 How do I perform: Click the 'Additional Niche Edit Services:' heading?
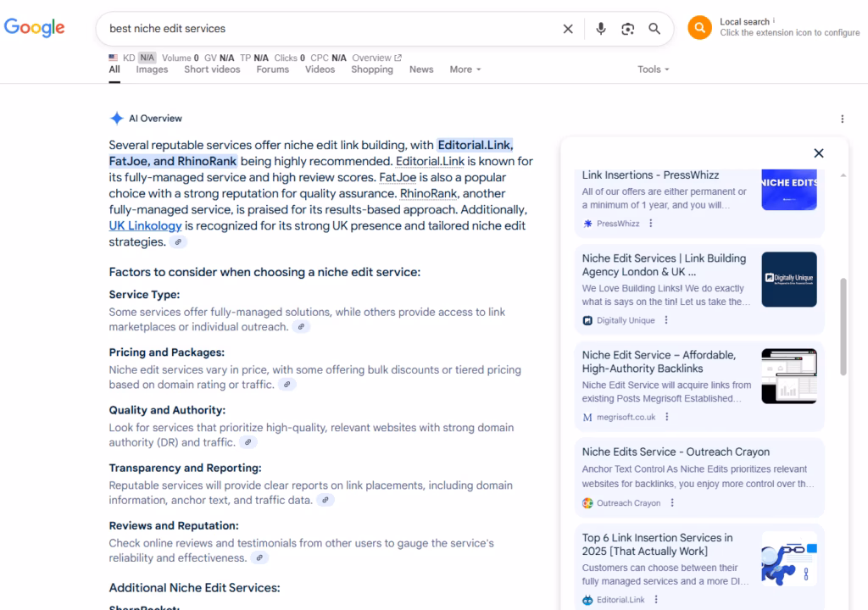coord(194,588)
